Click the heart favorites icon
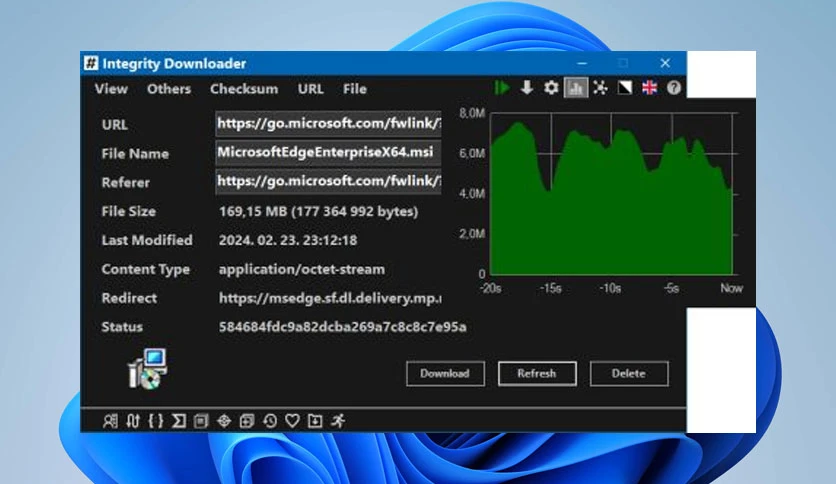This screenshot has width=836, height=484. [292, 421]
